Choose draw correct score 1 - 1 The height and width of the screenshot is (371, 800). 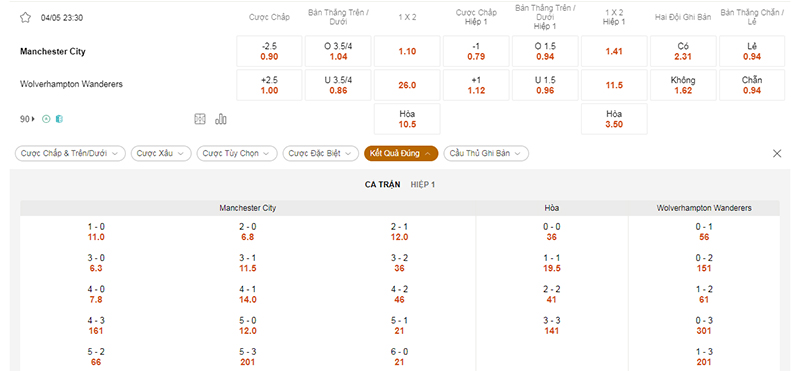click(x=552, y=263)
